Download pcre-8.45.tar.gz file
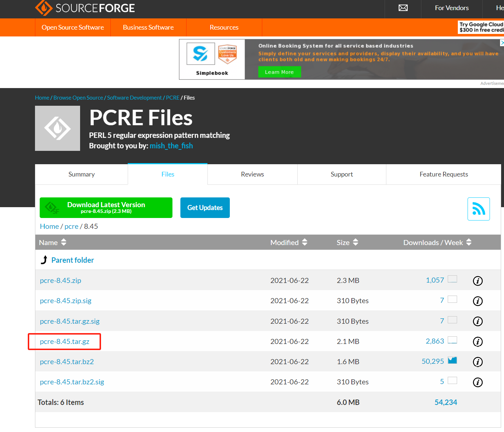Viewport: 504px width, 432px height. click(x=65, y=341)
